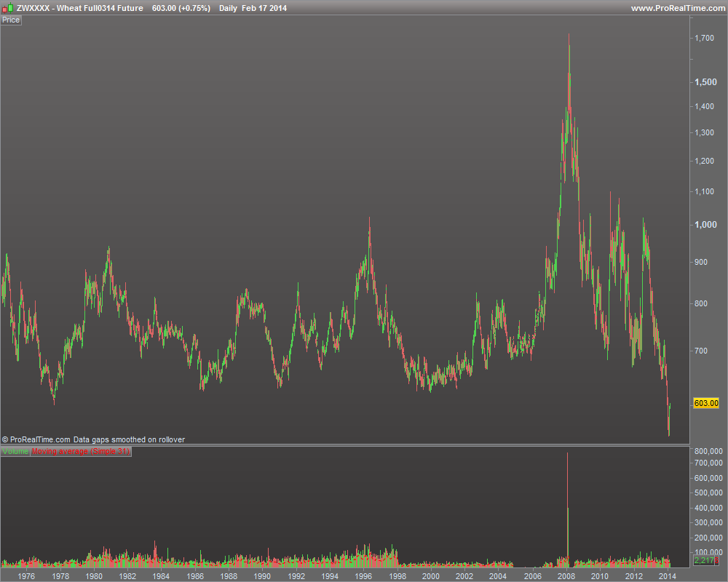The height and width of the screenshot is (582, 728).
Task: Click the green 2,217 volume value box
Action: pyautogui.click(x=704, y=561)
